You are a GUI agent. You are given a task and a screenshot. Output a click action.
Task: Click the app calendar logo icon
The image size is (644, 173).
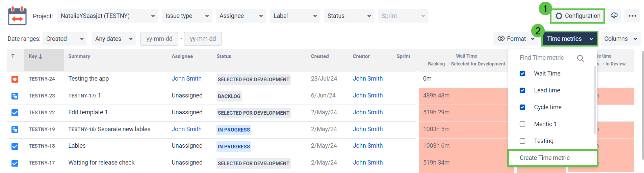tap(17, 16)
